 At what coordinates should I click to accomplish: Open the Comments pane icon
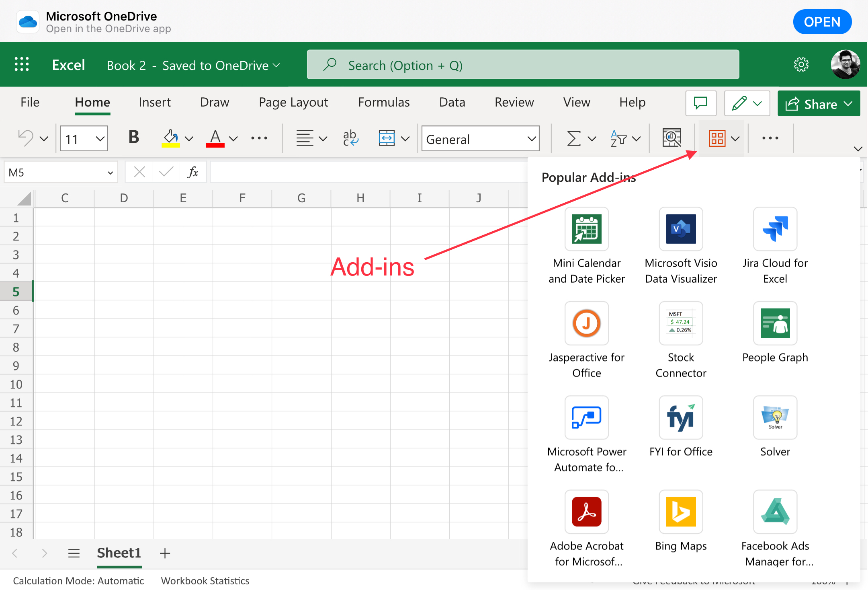pos(701,103)
